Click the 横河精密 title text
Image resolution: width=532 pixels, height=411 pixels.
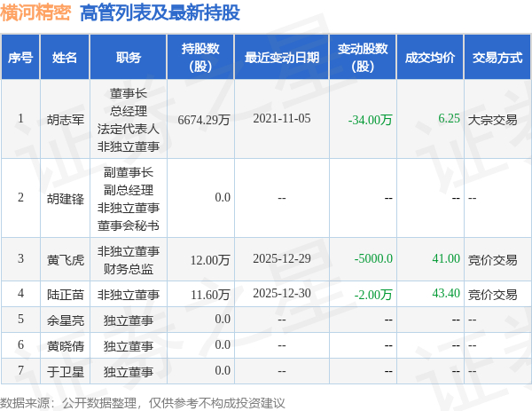click(35, 13)
